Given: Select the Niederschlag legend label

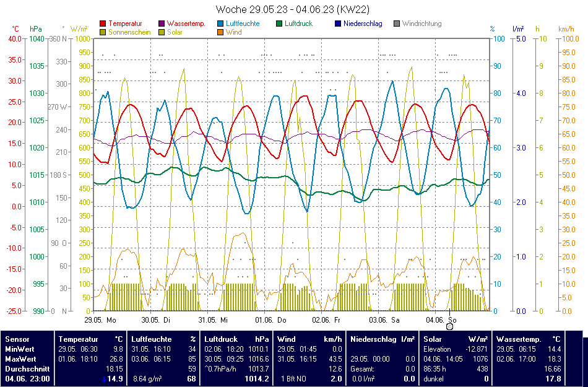Looking at the screenshot, I should (x=363, y=24).
